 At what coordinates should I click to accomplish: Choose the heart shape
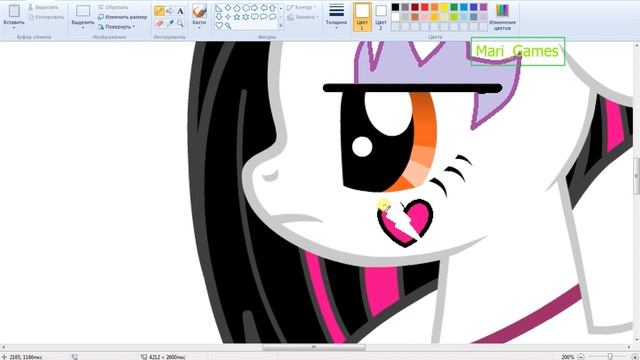tap(219, 26)
